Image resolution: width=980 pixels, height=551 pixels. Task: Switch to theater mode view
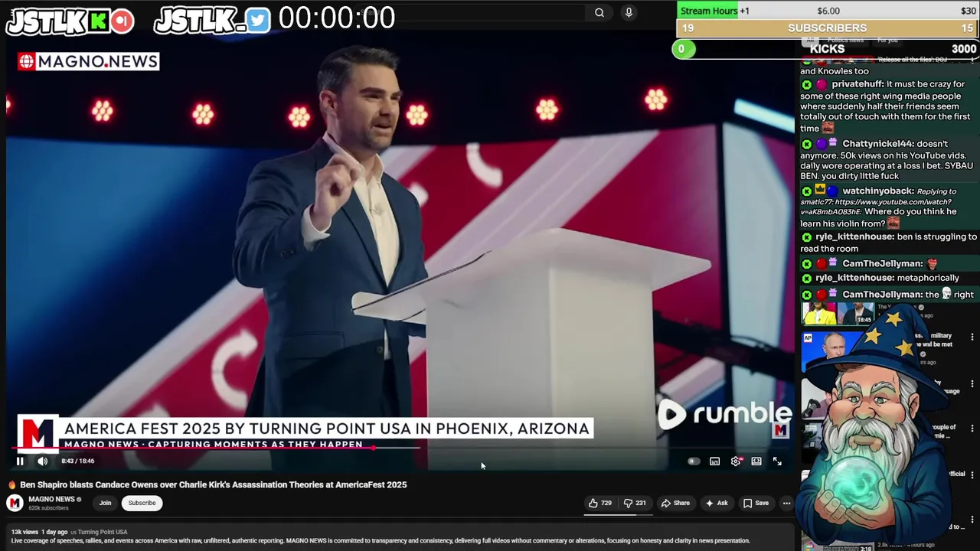coord(756,461)
